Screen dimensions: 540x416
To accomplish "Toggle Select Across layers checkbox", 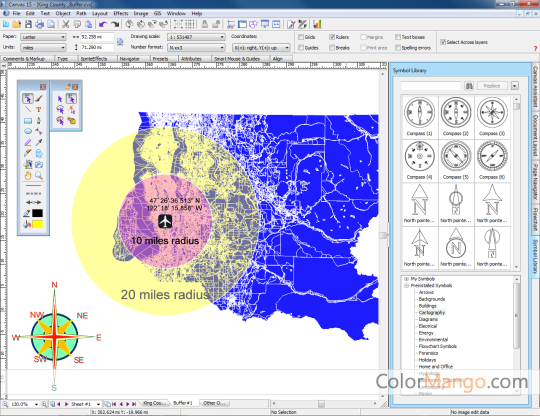I will [443, 42].
